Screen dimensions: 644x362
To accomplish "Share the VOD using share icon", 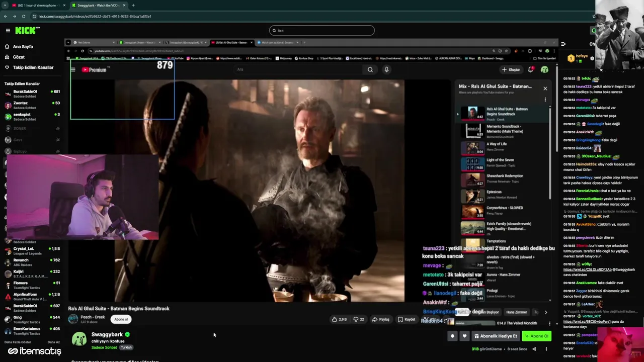I will click(x=534, y=349).
